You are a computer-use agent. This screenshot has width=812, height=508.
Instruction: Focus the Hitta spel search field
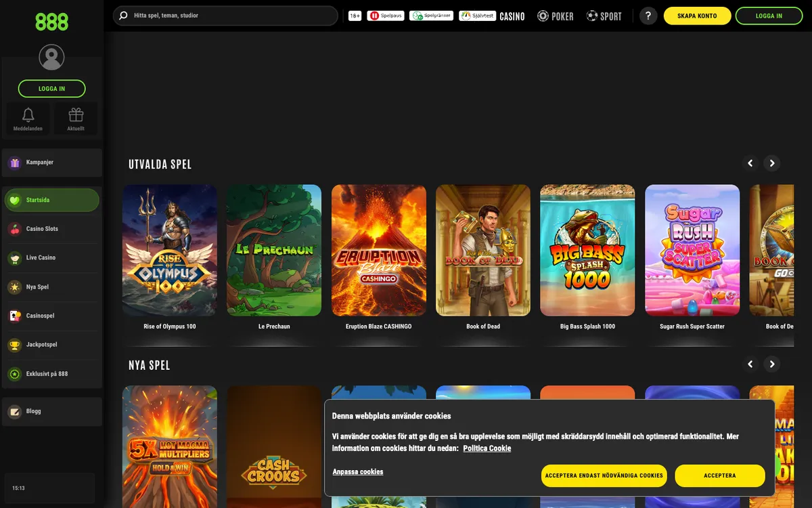225,16
